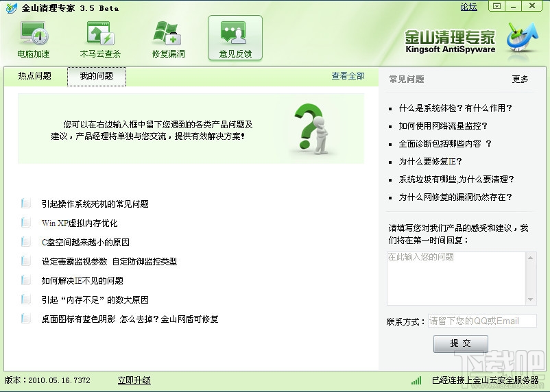
Task: Click the feedback box scroll up arrow
Action: [531, 258]
